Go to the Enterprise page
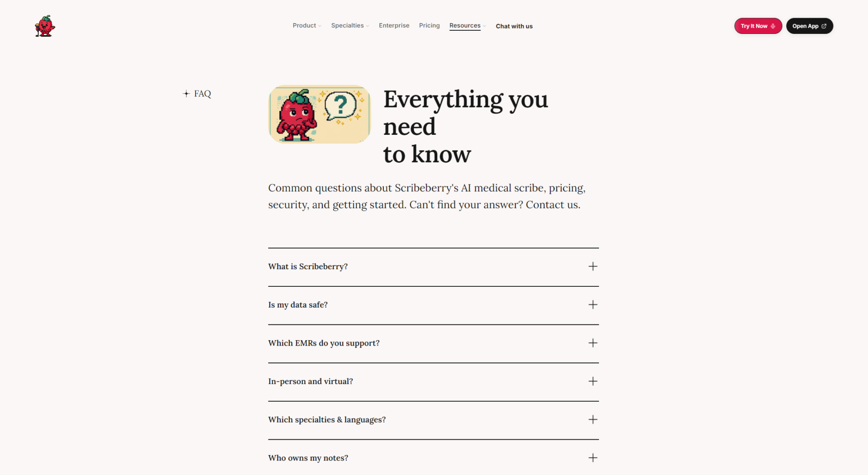This screenshot has width=868, height=475. point(394,26)
